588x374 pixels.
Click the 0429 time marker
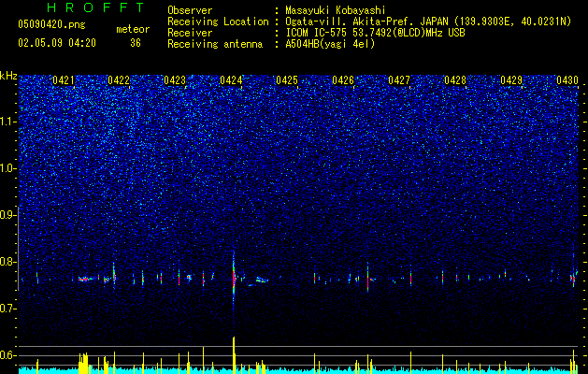point(511,80)
